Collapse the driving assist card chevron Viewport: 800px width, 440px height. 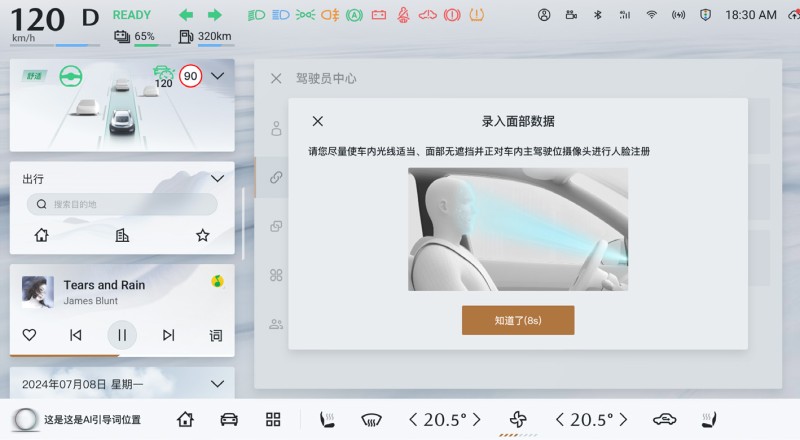click(x=217, y=76)
